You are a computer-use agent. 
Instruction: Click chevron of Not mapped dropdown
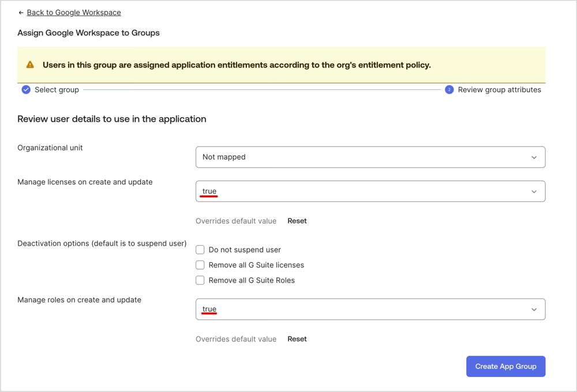pos(534,157)
